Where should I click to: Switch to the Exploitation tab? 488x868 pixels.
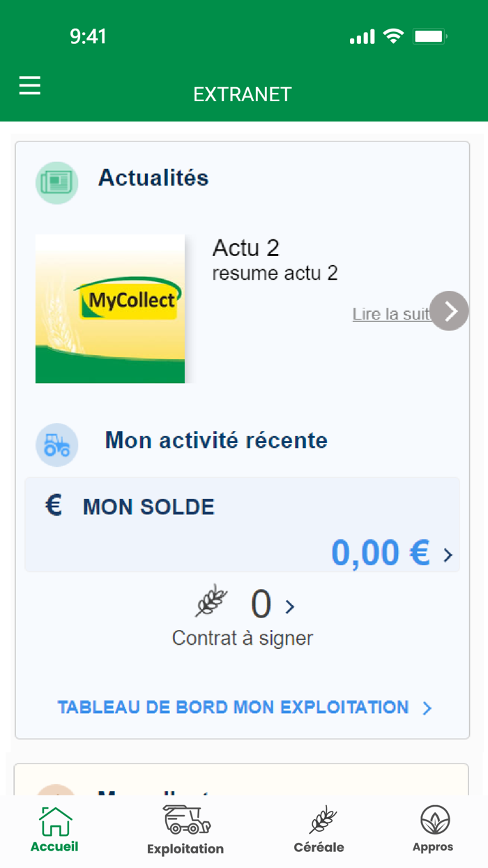tap(185, 830)
